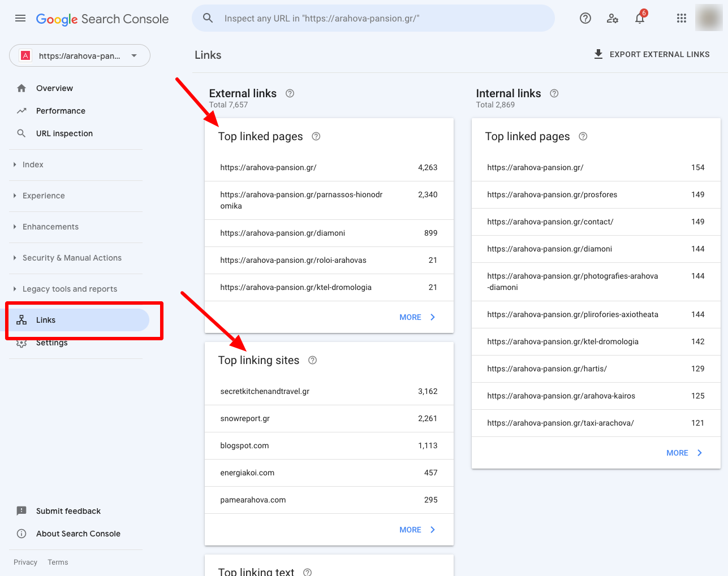
Task: Open blogspot.com linking site row
Action: click(329, 445)
